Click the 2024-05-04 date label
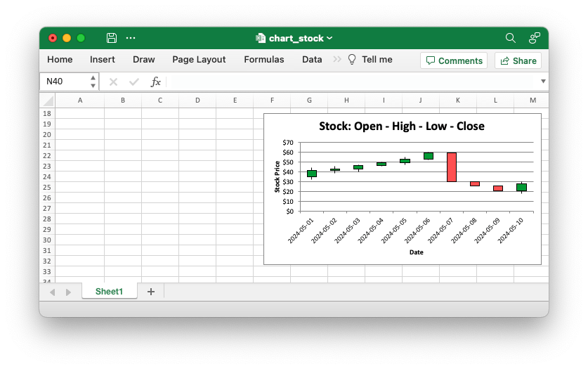The height and width of the screenshot is (369, 588). [x=370, y=231]
